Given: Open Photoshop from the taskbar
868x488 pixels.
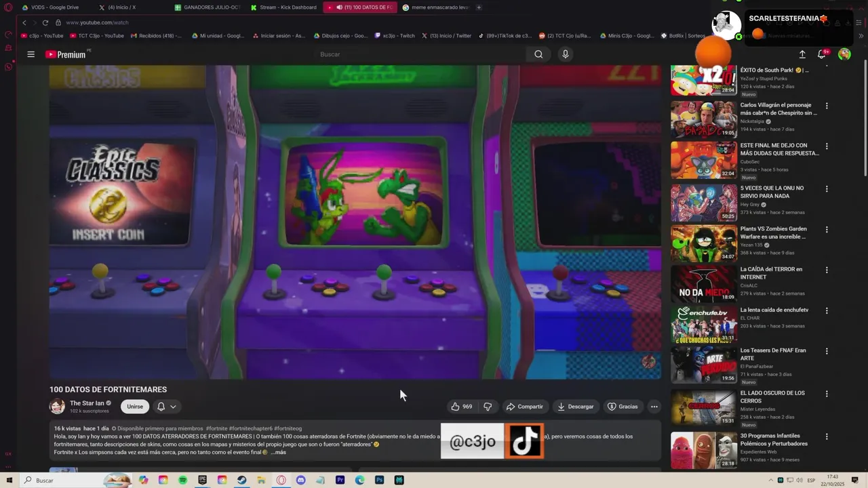Looking at the screenshot, I should coord(379,480).
